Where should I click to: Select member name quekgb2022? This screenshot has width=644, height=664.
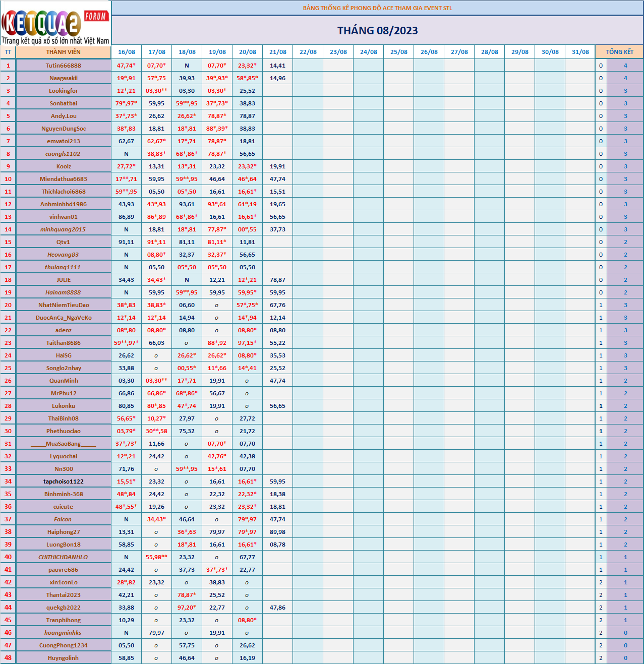pos(64,608)
